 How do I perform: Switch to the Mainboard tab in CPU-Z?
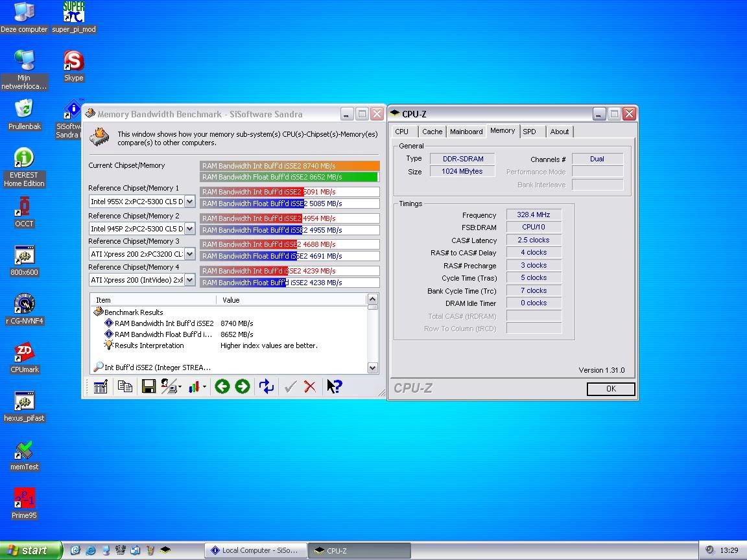[x=466, y=132]
